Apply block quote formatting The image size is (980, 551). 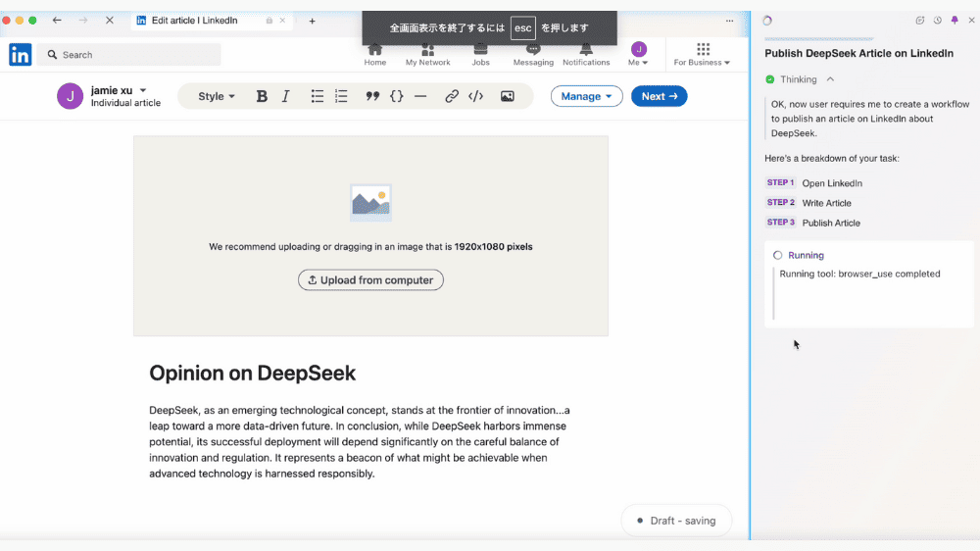372,96
